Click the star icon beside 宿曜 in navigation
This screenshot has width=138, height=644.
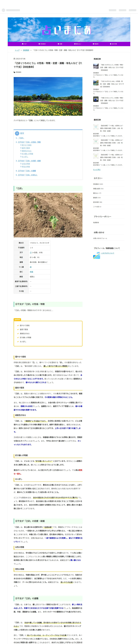click(58, 44)
